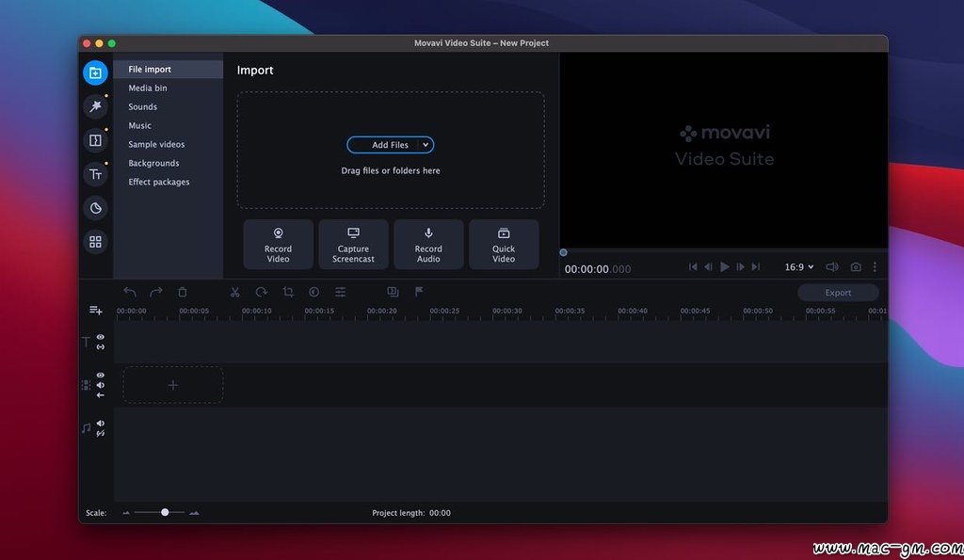Image resolution: width=964 pixels, height=560 pixels.
Task: Click the timeline Scale slider handle
Action: point(165,512)
